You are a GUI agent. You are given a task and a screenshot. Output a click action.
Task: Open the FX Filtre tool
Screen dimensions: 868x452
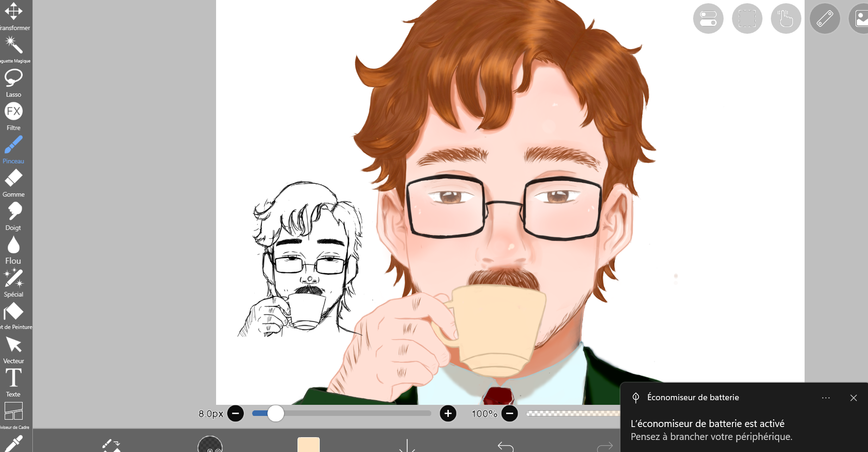(x=13, y=117)
